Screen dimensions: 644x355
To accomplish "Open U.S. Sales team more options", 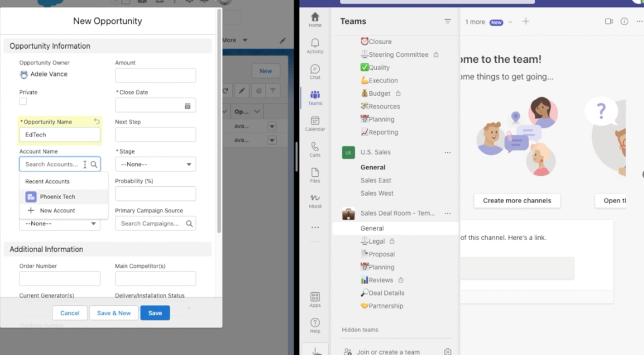I will click(448, 152).
